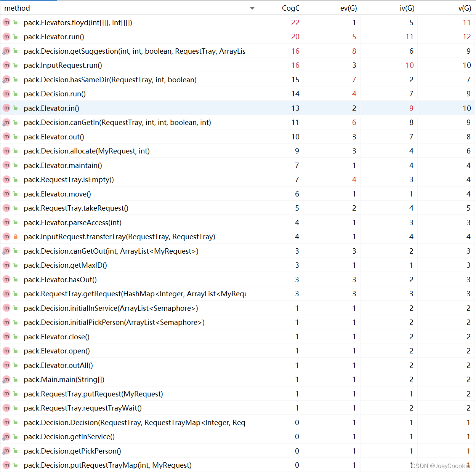Click CogC value 22 in floyd row

coord(295,22)
